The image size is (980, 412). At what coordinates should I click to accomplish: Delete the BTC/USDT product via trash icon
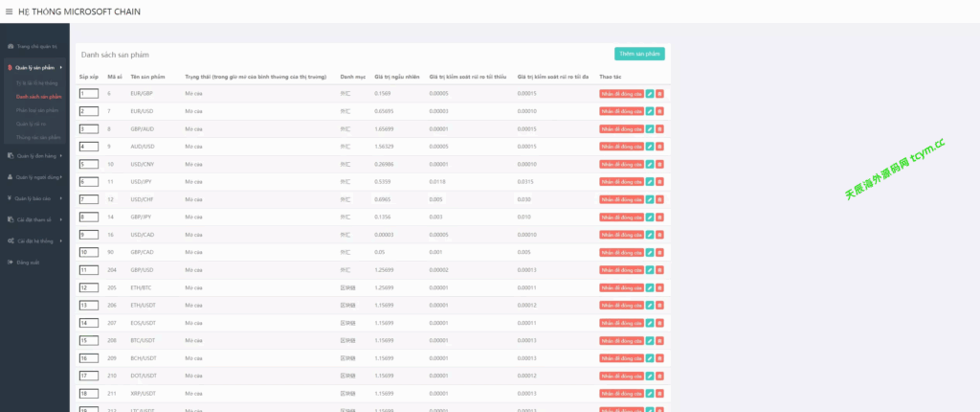(x=660, y=341)
